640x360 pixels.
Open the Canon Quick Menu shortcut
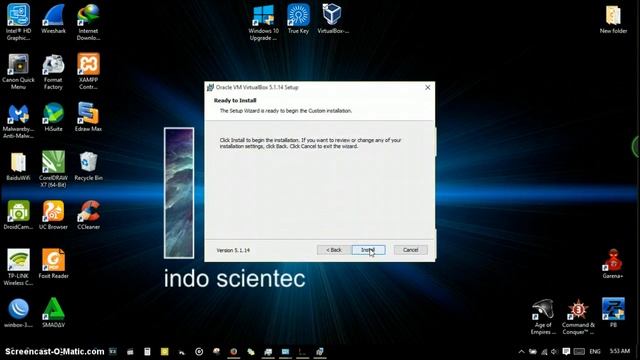(x=18, y=71)
